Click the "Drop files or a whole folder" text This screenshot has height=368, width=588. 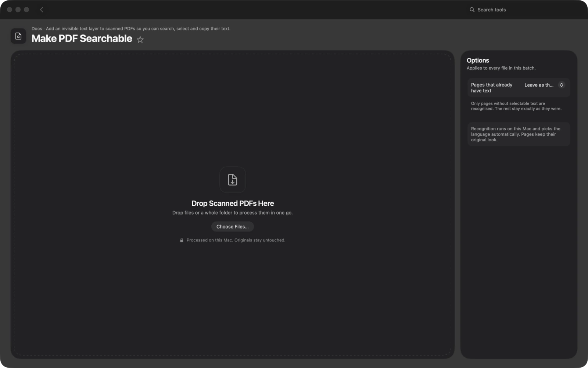(x=233, y=213)
